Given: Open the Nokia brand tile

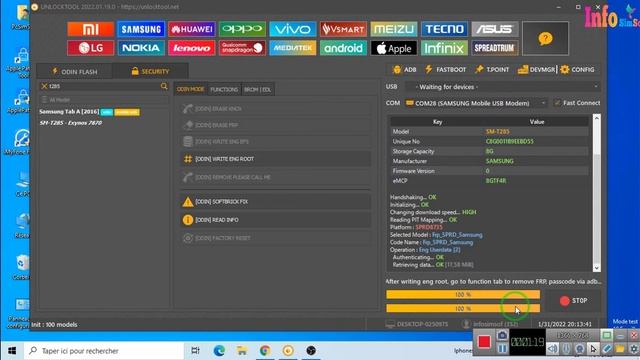Looking at the screenshot, I should pos(141,48).
